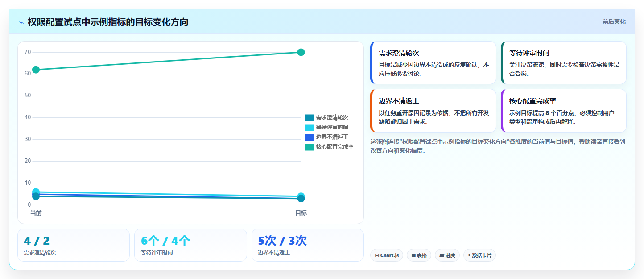
Task: Click the 等待评审时间 legend label
Action: coord(332,128)
